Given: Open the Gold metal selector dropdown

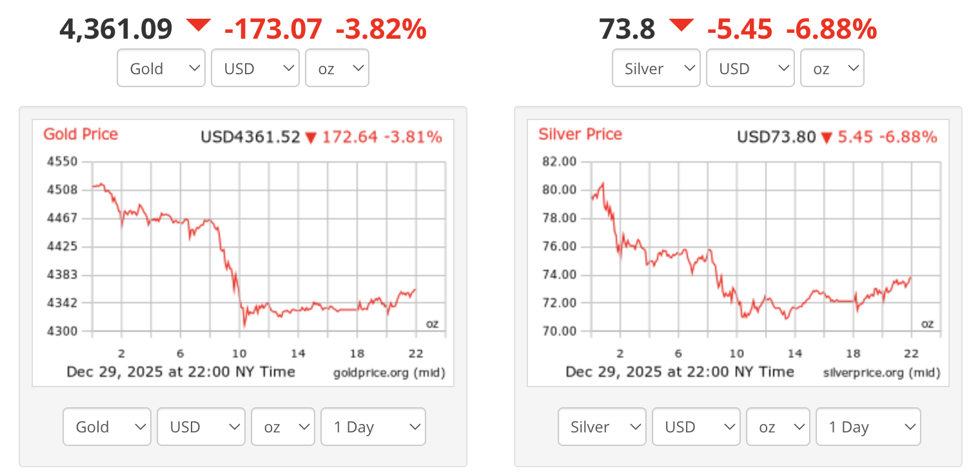Looking at the screenshot, I should pyautogui.click(x=161, y=68).
